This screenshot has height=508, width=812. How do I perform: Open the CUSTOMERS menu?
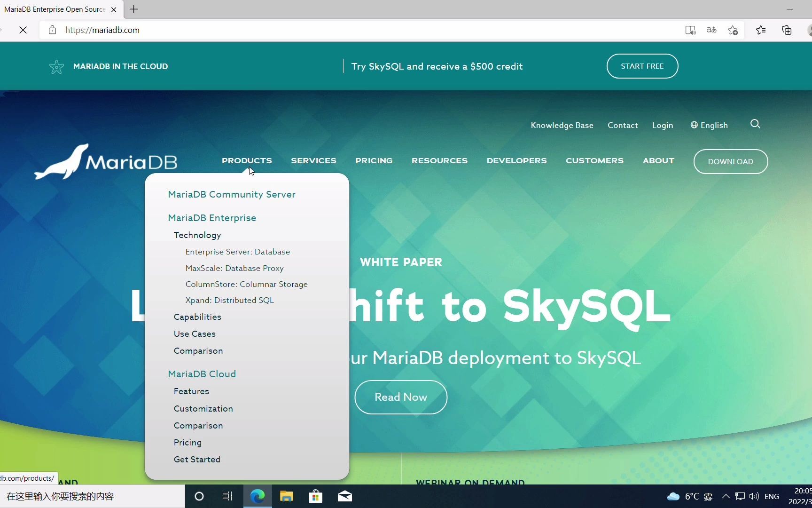(x=594, y=160)
